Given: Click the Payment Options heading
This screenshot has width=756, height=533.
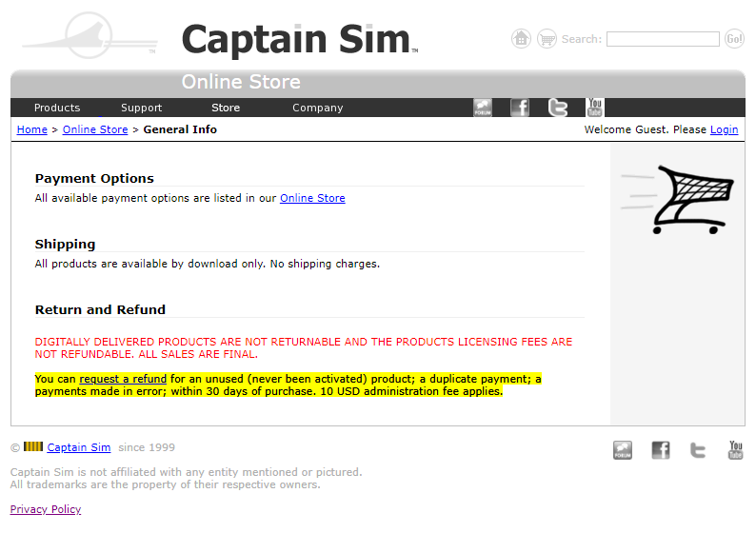Looking at the screenshot, I should coord(94,178).
